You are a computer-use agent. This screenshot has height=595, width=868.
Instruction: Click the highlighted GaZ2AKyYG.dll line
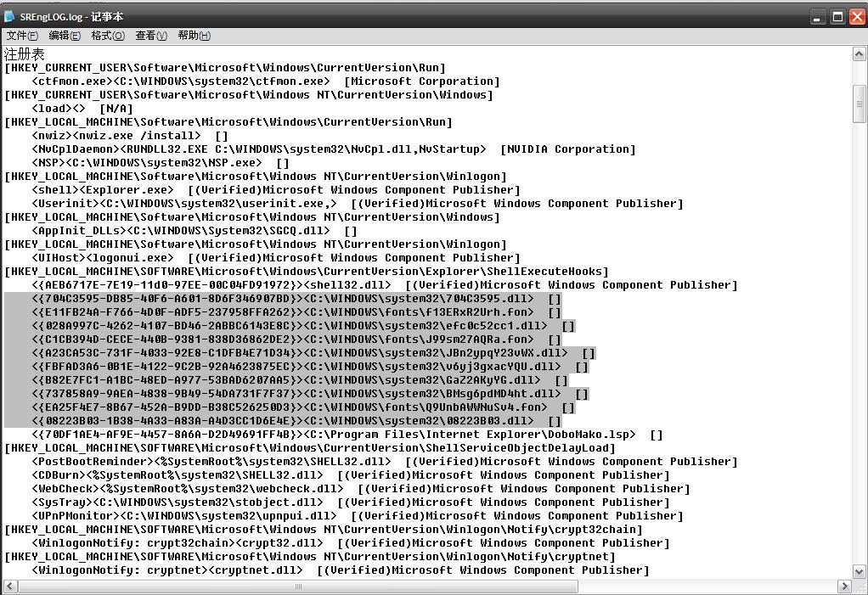[300, 380]
